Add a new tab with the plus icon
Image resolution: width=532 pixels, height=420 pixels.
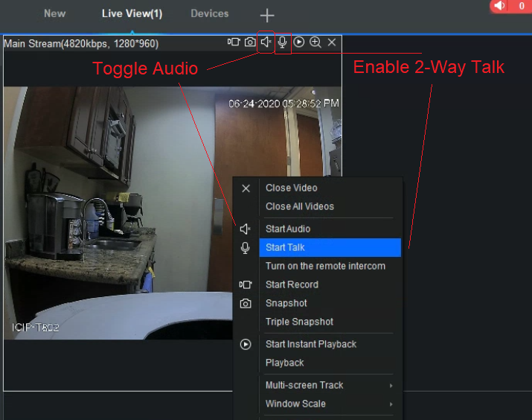click(x=267, y=16)
